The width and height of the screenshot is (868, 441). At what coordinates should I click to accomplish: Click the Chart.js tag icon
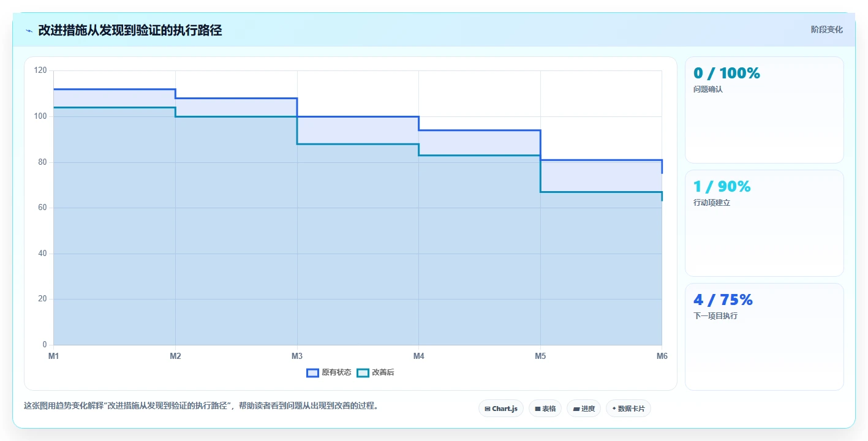coord(487,409)
